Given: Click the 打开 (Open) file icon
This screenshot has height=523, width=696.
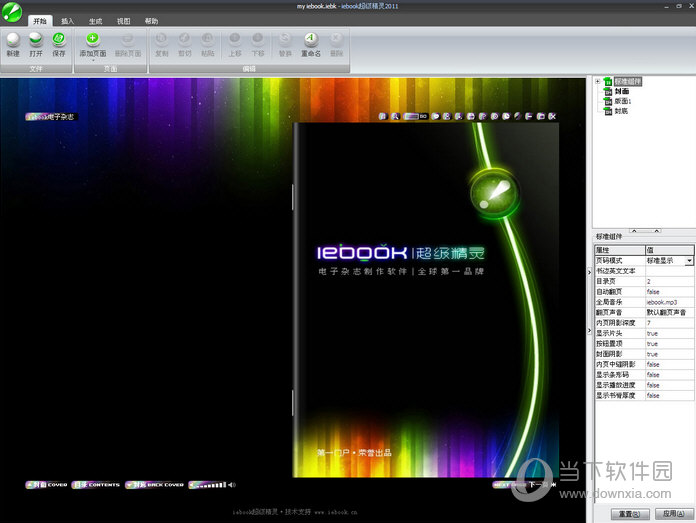Looking at the screenshot, I should [36, 39].
